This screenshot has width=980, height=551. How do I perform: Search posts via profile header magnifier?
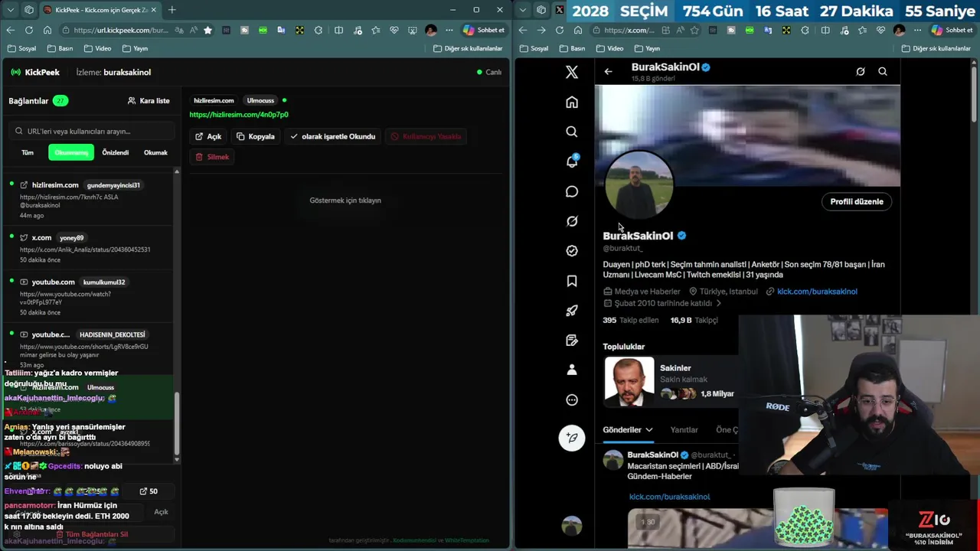pos(883,71)
